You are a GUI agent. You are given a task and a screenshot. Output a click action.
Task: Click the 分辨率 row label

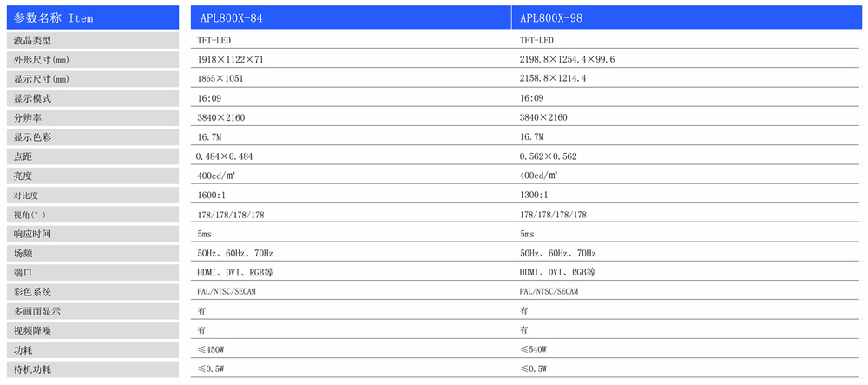pos(28,118)
